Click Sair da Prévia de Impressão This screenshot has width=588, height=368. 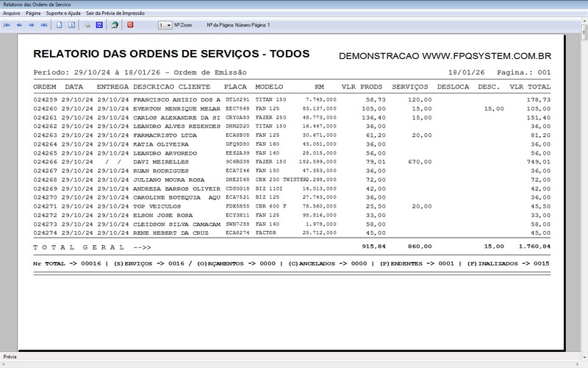coord(115,13)
